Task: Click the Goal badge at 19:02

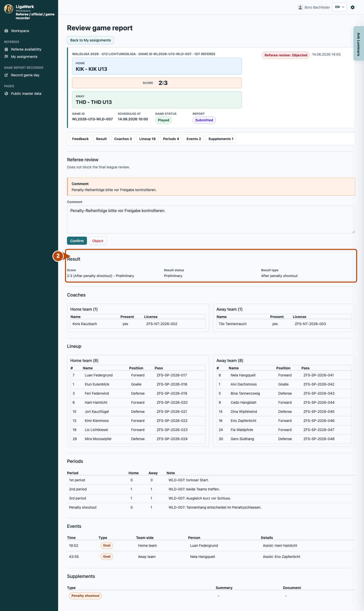Action: pyautogui.click(x=107, y=546)
